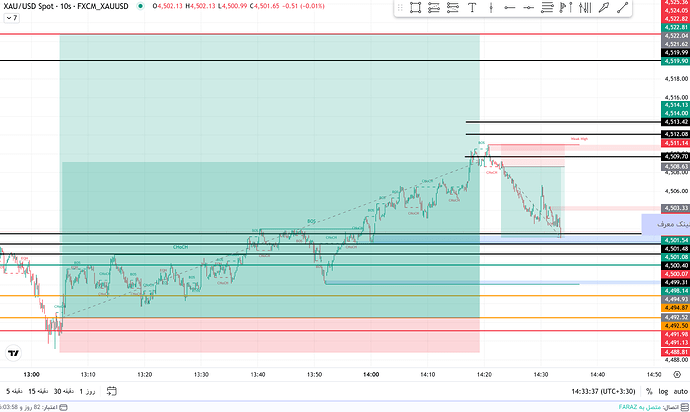Select the red stop-loss zone of long position

point(269,335)
